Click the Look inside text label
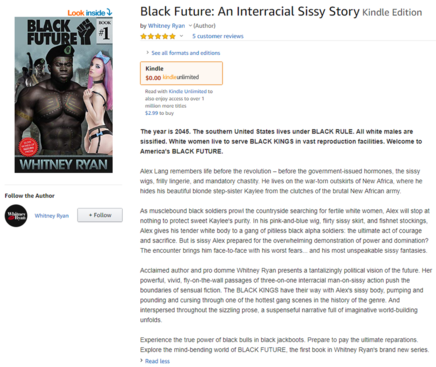436x367 pixels. point(86,13)
